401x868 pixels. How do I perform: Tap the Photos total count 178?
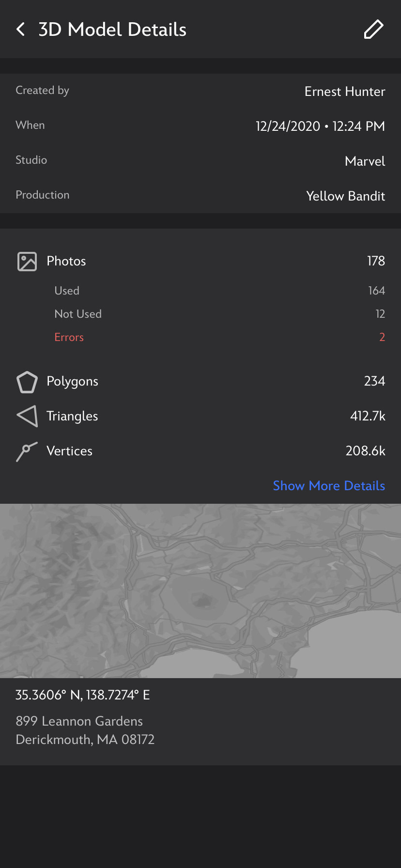[x=376, y=261]
